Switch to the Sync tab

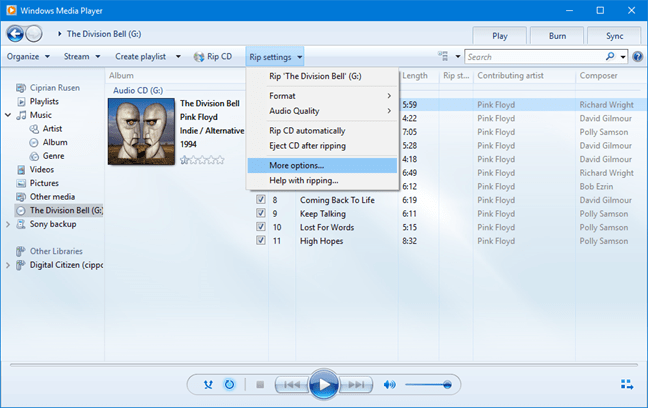pos(615,36)
